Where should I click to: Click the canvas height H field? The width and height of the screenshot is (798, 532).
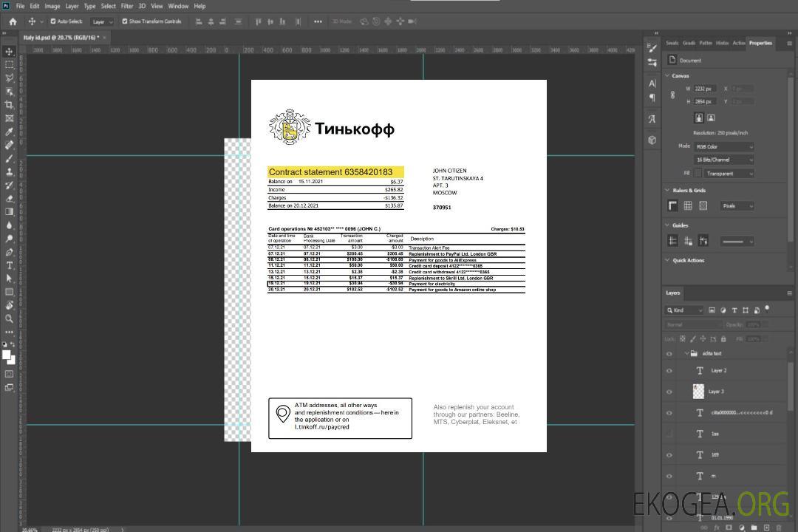click(x=705, y=102)
